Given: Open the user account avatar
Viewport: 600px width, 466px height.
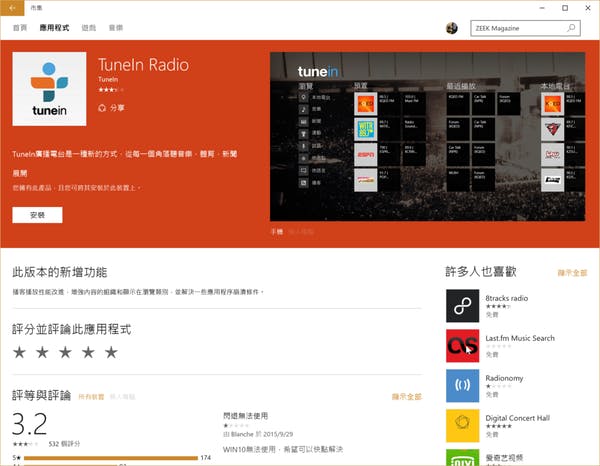Looking at the screenshot, I should point(452,28).
